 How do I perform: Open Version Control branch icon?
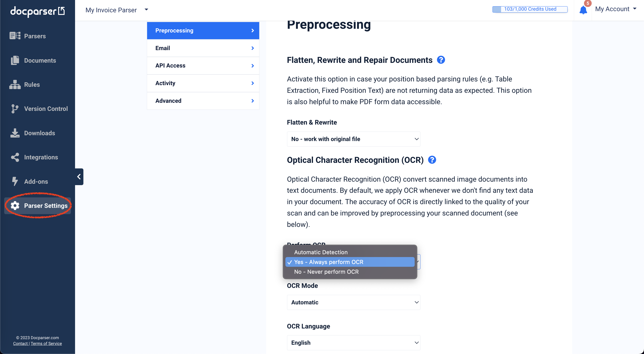(x=15, y=109)
